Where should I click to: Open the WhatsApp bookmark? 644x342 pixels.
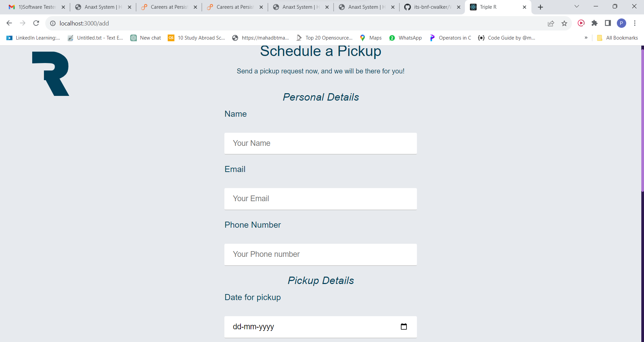(x=410, y=38)
